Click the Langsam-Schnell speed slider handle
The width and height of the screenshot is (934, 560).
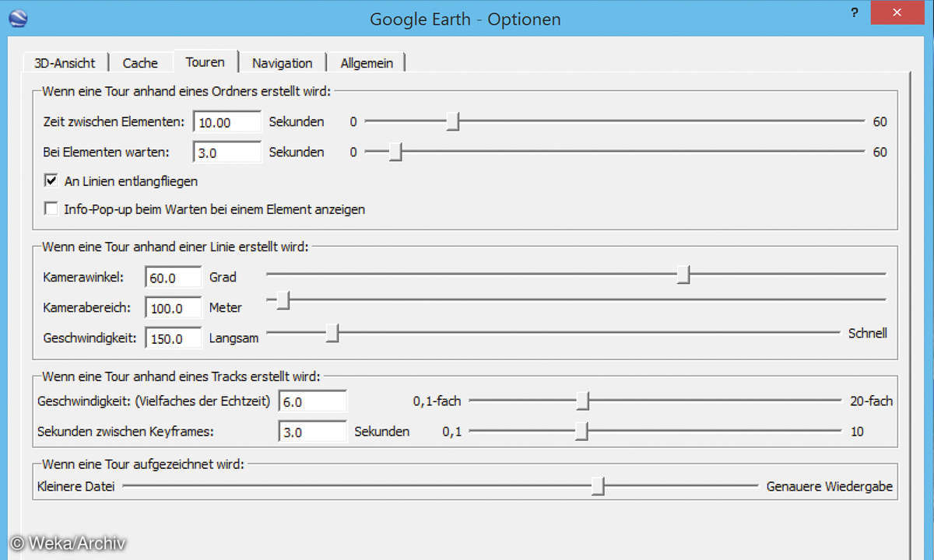coord(332,333)
